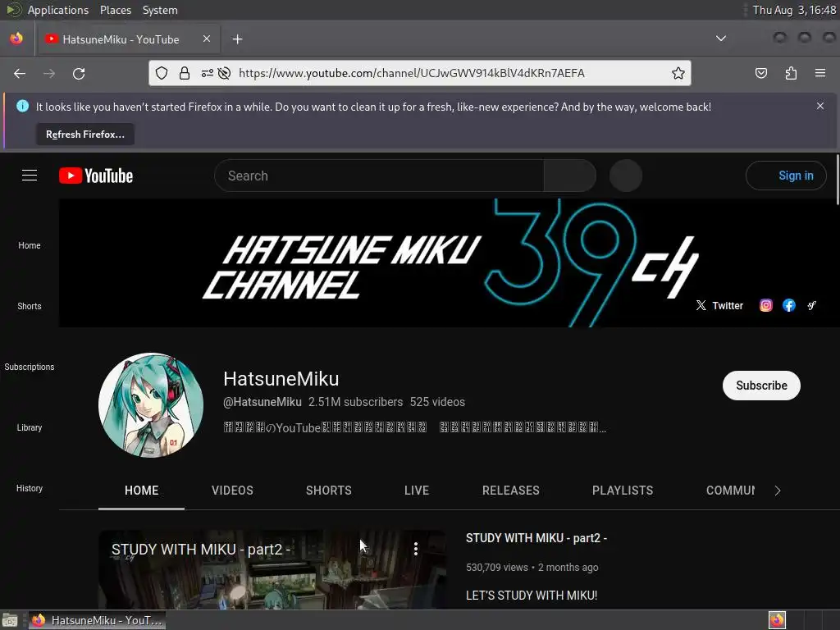Viewport: 840px width, 630px height.
Task: Click the Sign in button
Action: tap(786, 176)
